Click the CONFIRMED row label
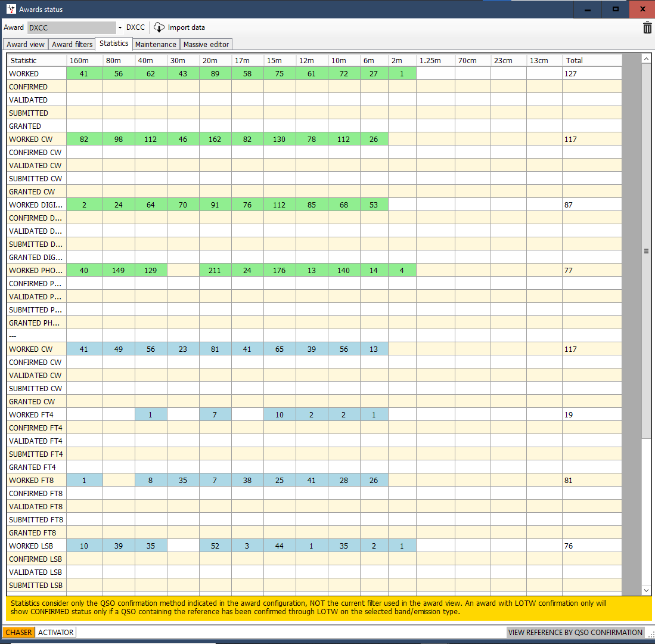655x644 pixels. point(37,87)
